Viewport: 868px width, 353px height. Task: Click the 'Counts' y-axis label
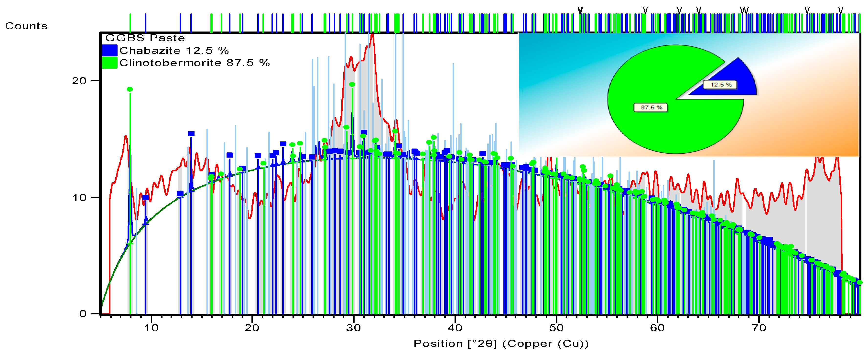26,26
